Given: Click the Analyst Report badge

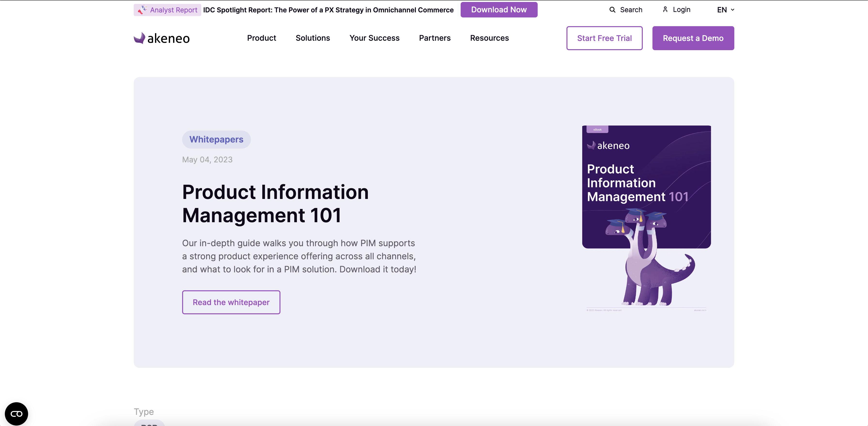Looking at the screenshot, I should point(167,10).
